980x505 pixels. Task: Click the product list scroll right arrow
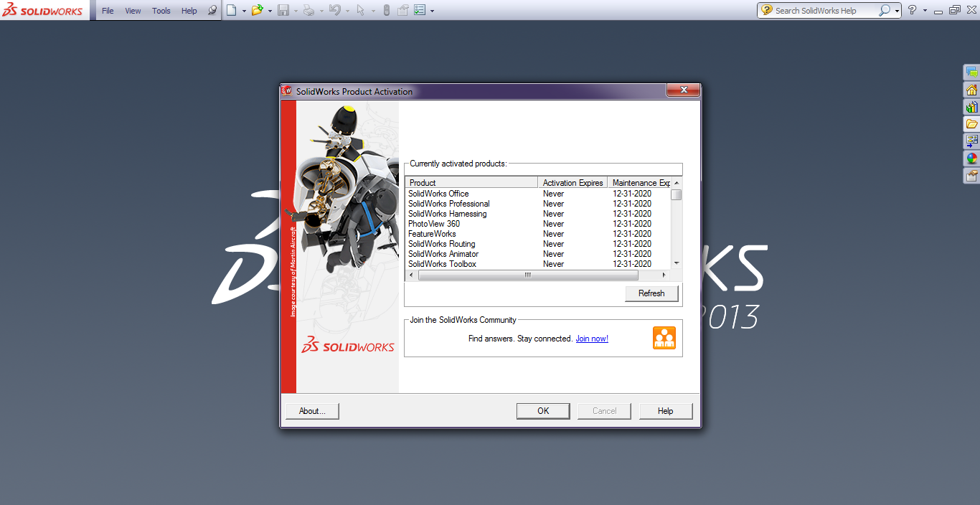coord(664,275)
